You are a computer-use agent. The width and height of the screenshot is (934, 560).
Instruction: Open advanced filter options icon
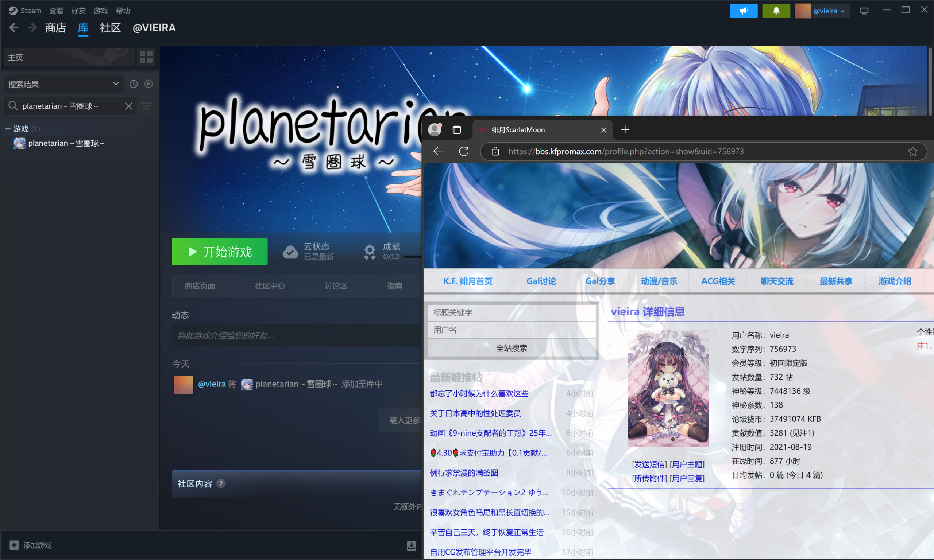click(x=146, y=106)
